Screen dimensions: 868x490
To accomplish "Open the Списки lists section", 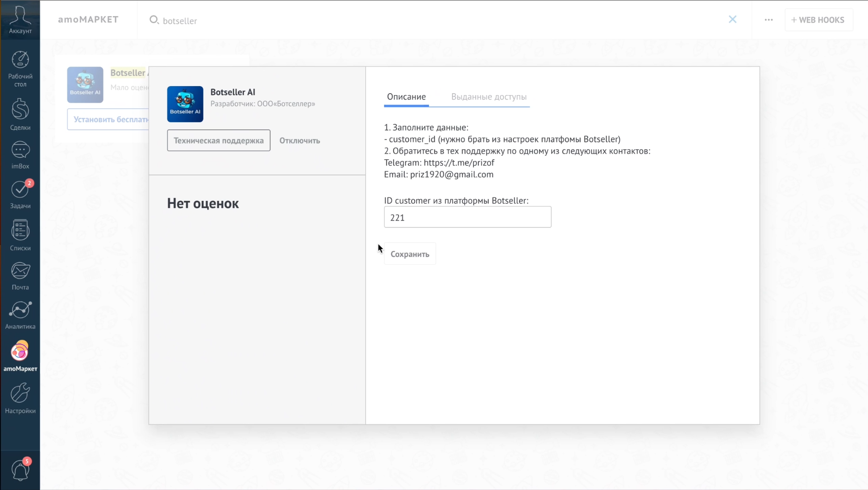I will pos(20,235).
